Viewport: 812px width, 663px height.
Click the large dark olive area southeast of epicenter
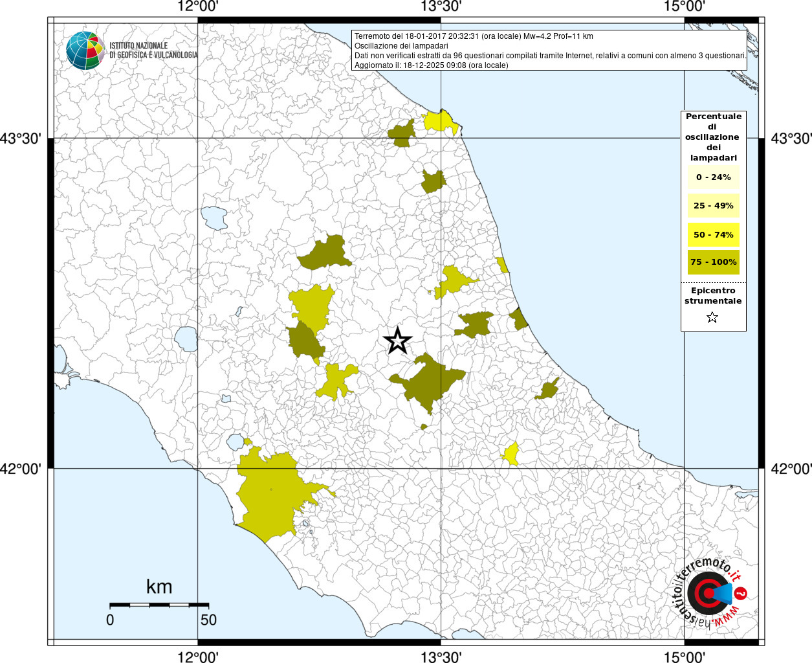[427, 381]
